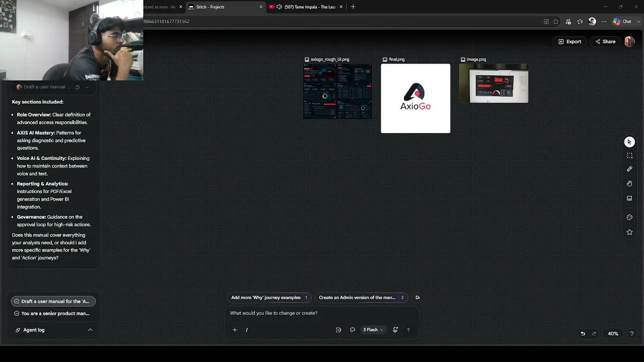Select the final.png AxioGo logo thumbnail
644x362 pixels.
coord(416,99)
